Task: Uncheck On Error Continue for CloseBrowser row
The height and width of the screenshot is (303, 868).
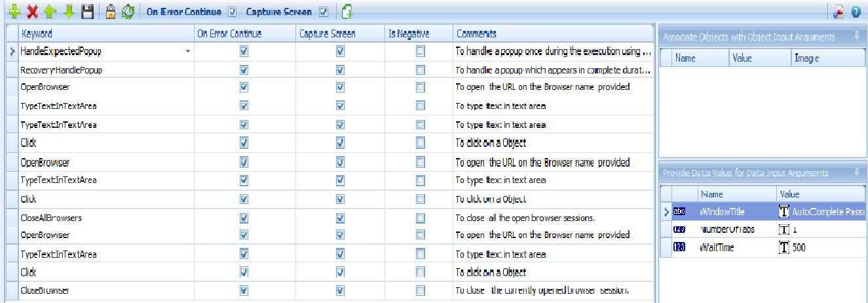Action: coord(244,289)
